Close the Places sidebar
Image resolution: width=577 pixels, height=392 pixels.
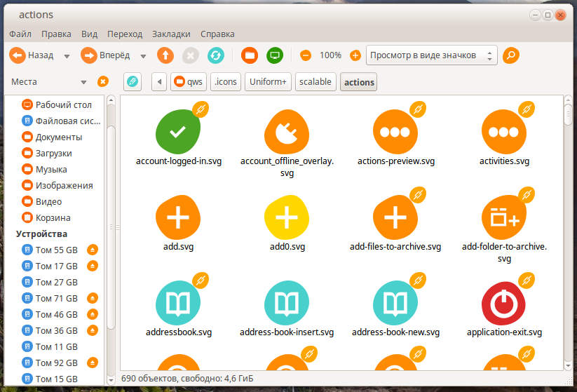102,82
